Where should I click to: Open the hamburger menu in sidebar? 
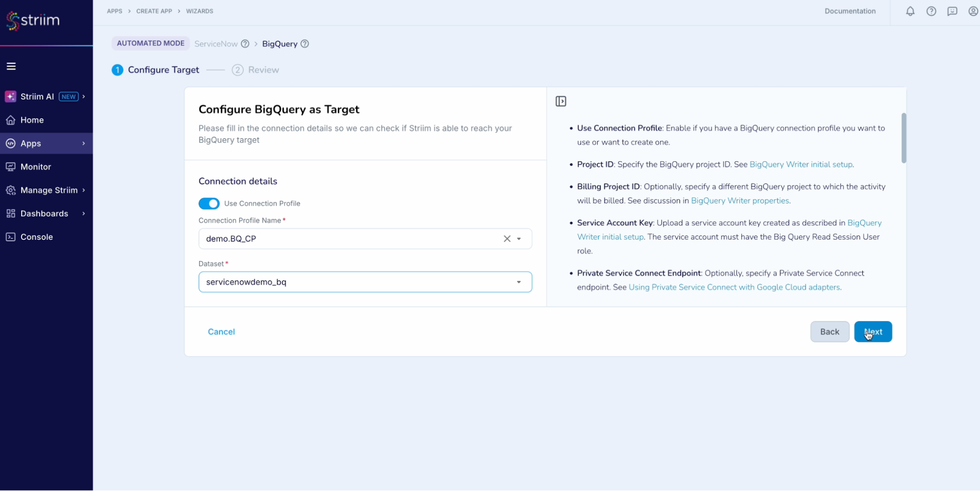tap(11, 66)
